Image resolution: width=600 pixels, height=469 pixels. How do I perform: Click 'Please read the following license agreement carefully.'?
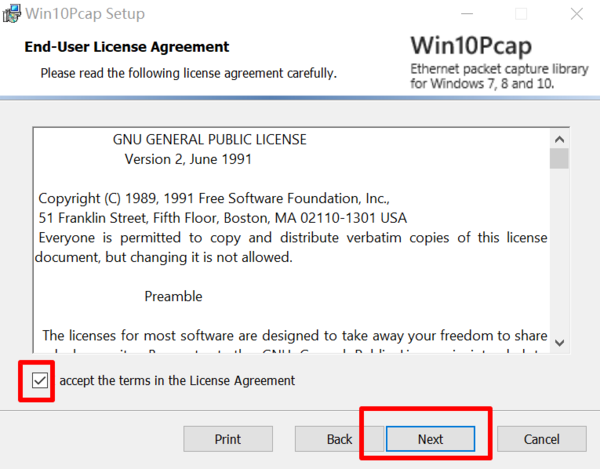[189, 73]
